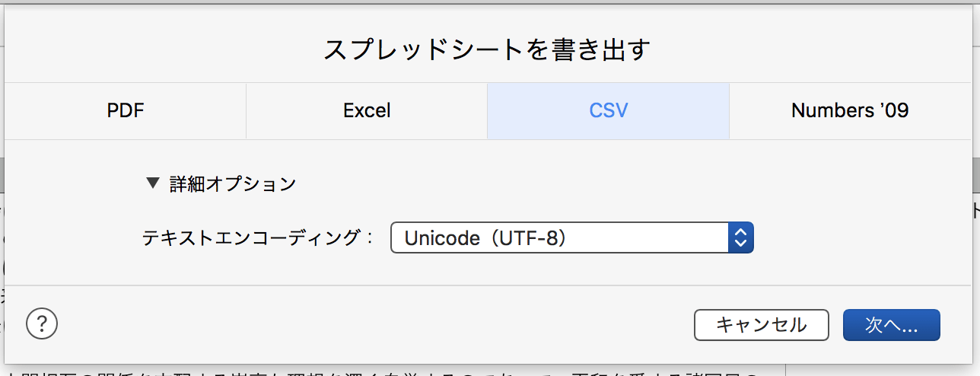The image size is (980, 376).
Task: Show help for the export dialog
Action: (x=43, y=324)
